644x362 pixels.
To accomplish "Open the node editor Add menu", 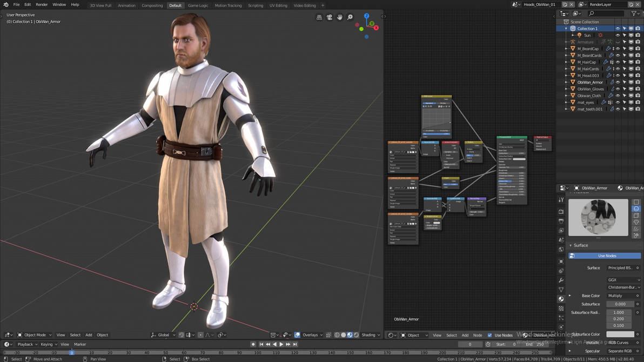I will click(465, 336).
